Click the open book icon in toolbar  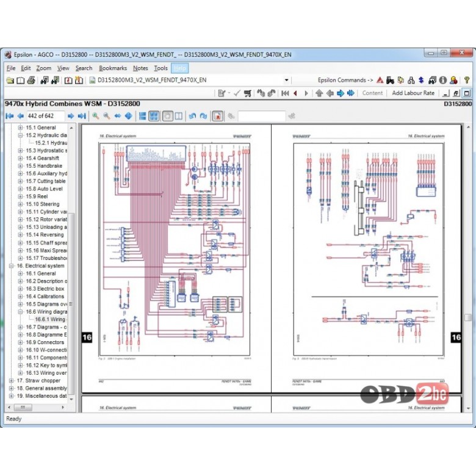(21, 81)
